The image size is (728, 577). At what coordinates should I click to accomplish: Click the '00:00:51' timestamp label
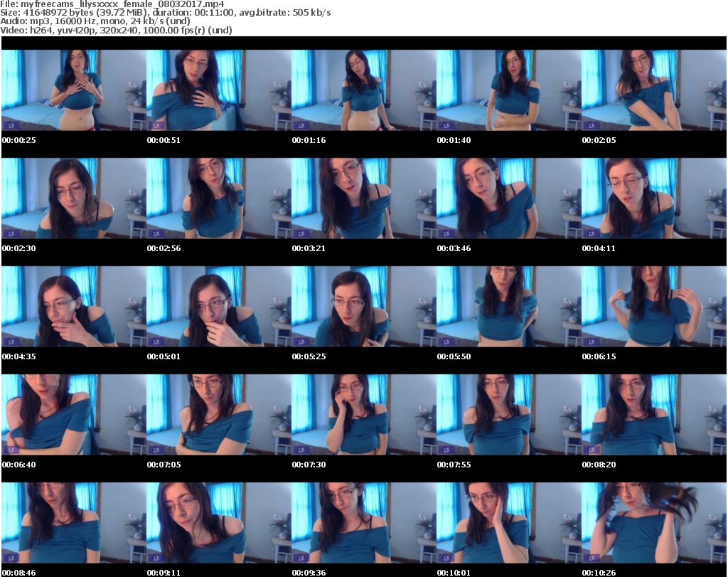tap(164, 140)
